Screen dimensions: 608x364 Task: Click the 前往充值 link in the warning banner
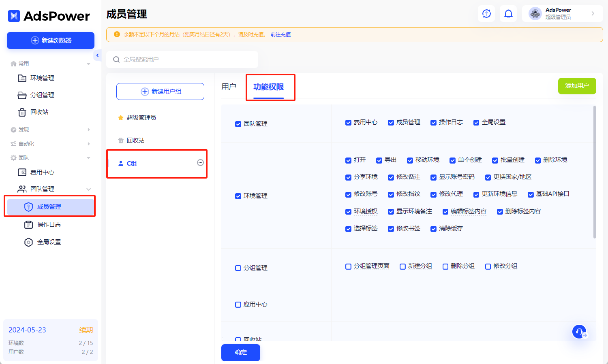[x=280, y=34]
